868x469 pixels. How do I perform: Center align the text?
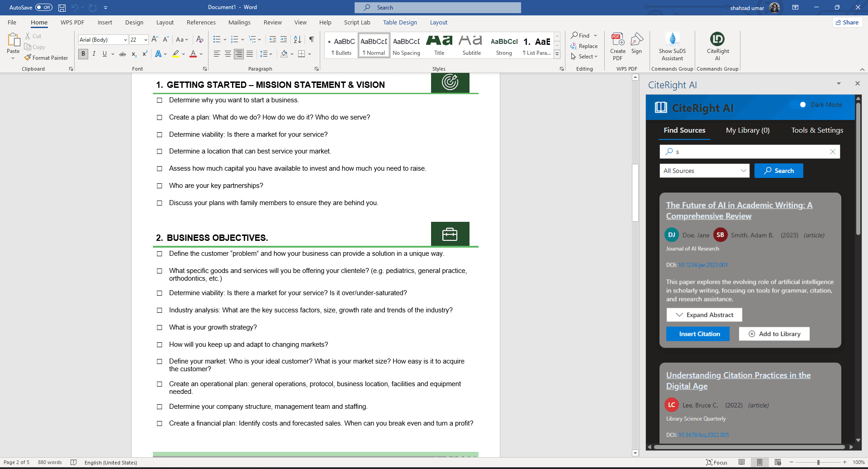(x=228, y=54)
